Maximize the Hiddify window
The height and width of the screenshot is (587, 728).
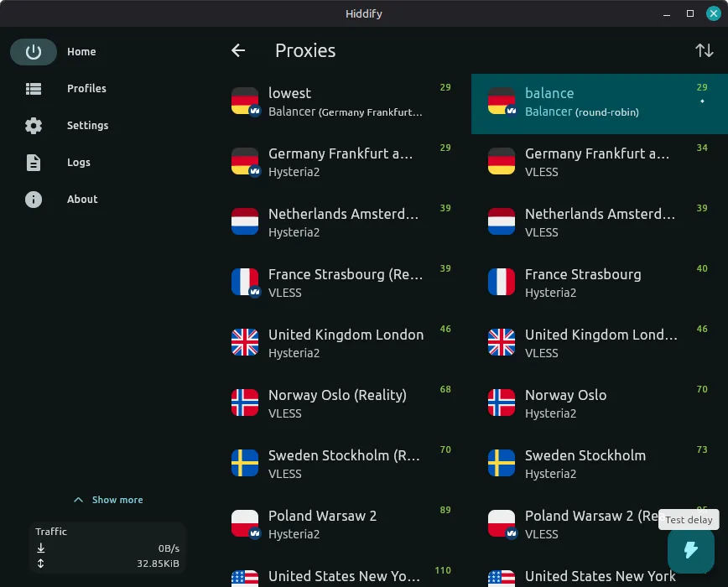pyautogui.click(x=690, y=13)
